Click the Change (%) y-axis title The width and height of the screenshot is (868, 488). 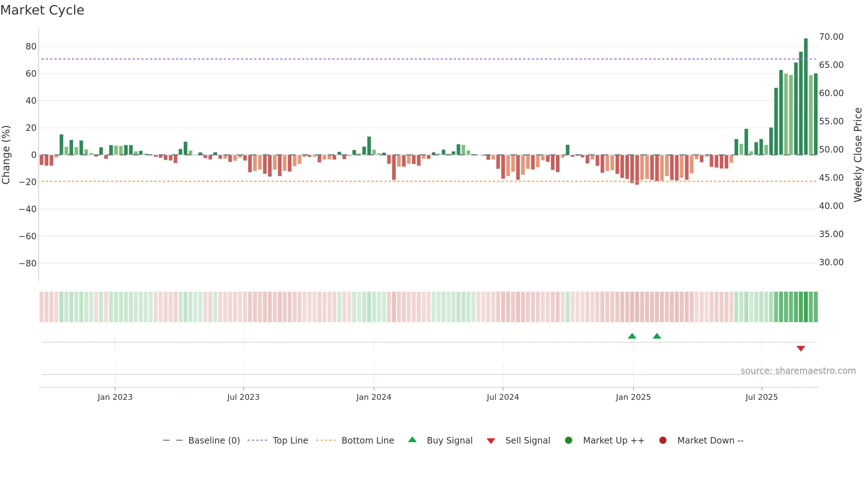pos(6,155)
